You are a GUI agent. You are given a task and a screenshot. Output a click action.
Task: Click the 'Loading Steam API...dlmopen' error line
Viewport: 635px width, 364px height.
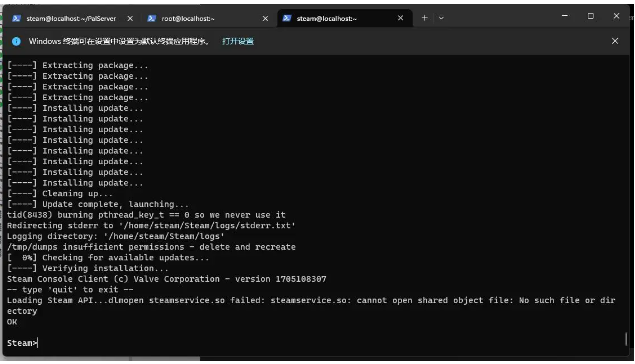[x=311, y=306]
